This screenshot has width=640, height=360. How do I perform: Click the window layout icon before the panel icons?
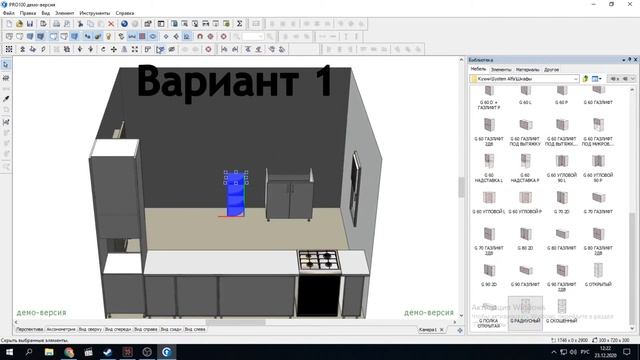click(x=161, y=24)
